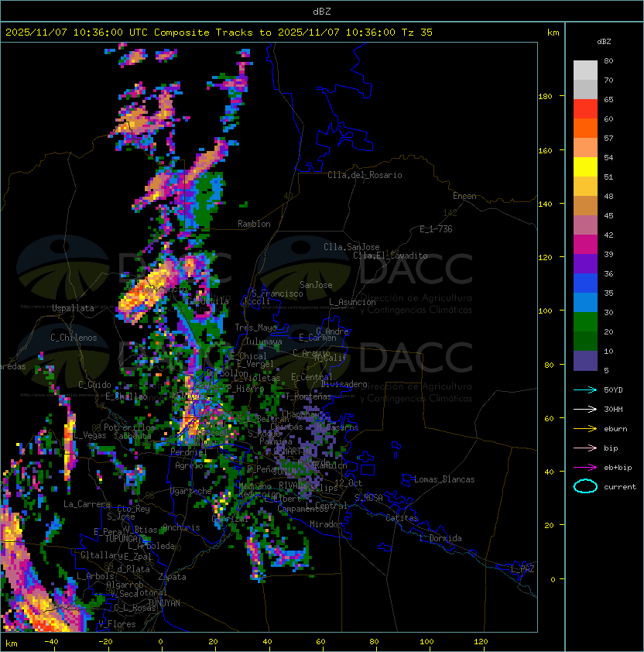Click the Divisadero map label
The height and width of the screenshot is (652, 644).
[344, 384]
